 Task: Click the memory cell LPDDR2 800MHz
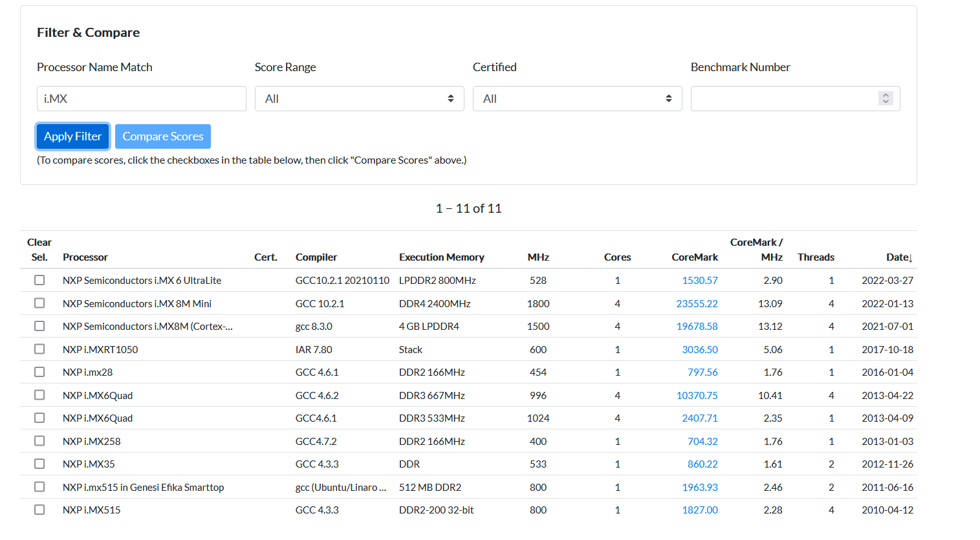(x=437, y=281)
